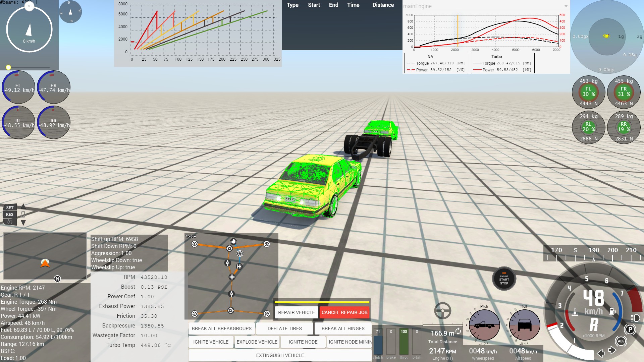Click the parking brake indicator on tachometer
644x362 pixels.
tap(630, 329)
